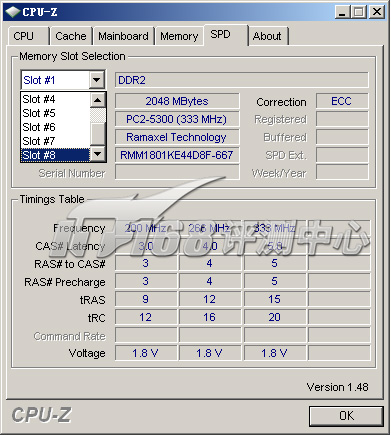391x435 pixels.
Task: Click scrollbar up arrow in slot list
Action: (x=98, y=100)
